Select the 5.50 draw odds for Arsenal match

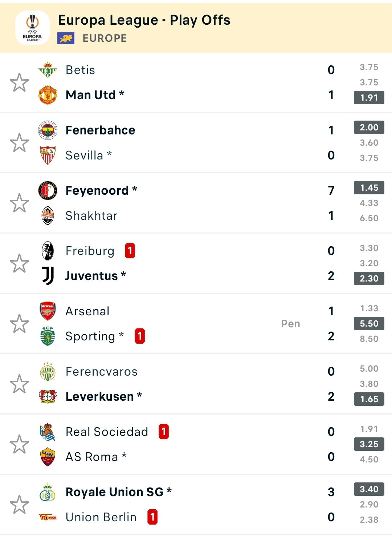pyautogui.click(x=369, y=323)
